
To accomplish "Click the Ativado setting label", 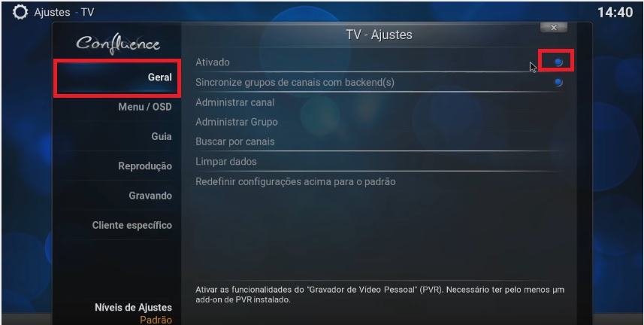I will click(x=213, y=62).
